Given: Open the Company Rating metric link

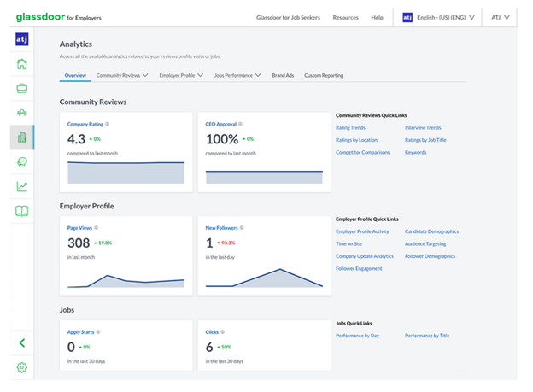Looking at the screenshot, I should (x=85, y=124).
